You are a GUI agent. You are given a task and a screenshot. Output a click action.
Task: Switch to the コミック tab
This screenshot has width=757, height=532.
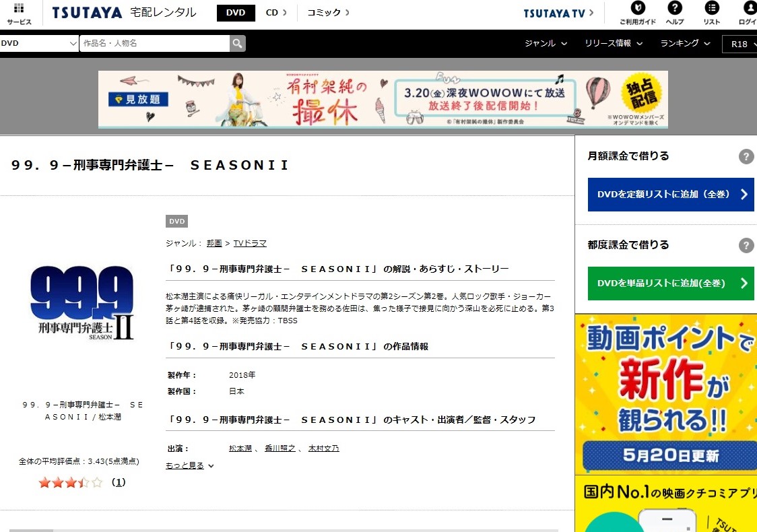click(x=328, y=13)
